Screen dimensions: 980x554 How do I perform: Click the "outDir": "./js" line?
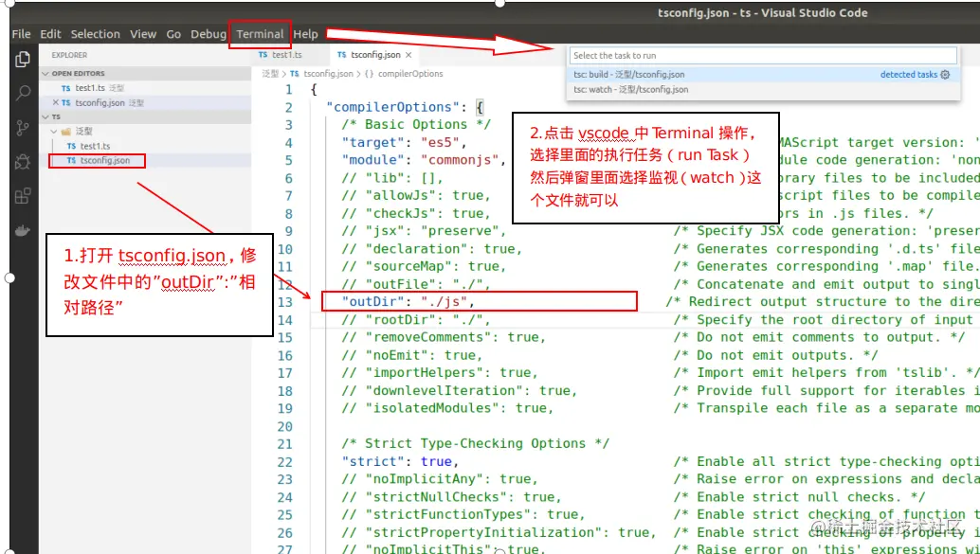pos(408,302)
